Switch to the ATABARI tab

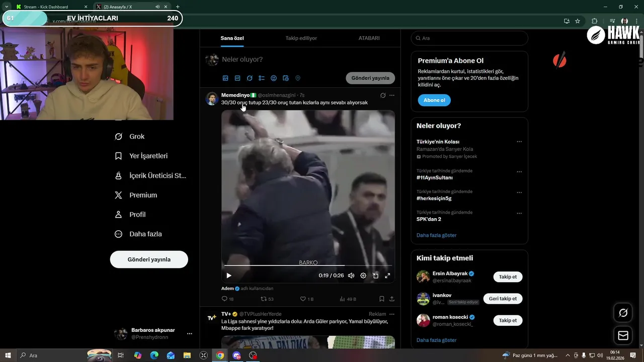click(x=369, y=38)
